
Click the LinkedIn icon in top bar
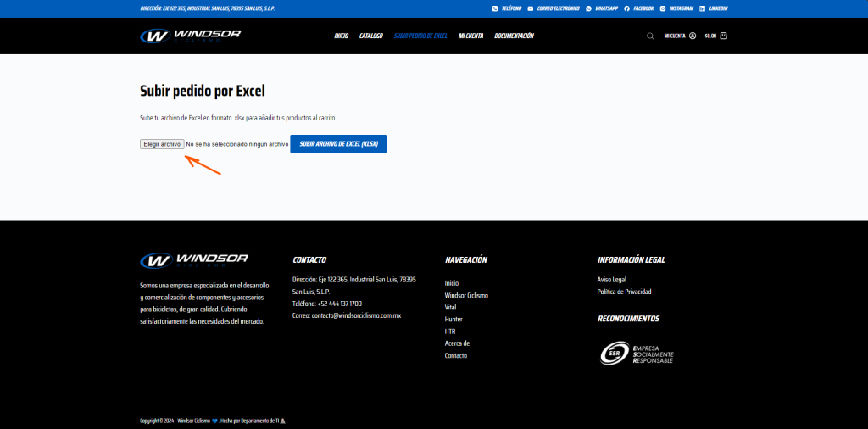pos(704,8)
